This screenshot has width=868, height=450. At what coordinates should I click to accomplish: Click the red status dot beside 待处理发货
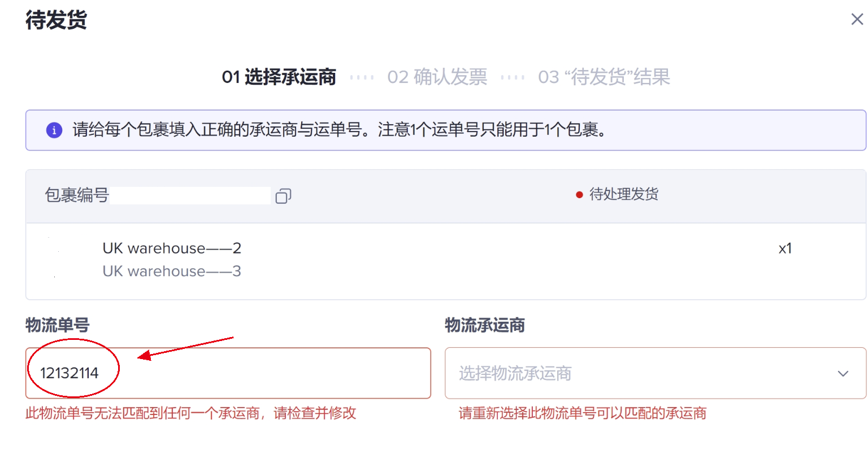(579, 195)
